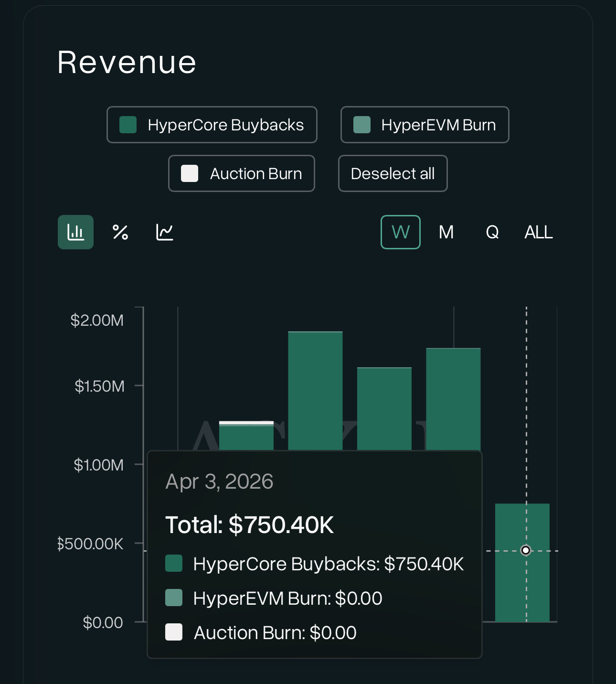Screen dimensions: 616x684
Task: Click the hover marker dot on last bar
Action: (526, 550)
